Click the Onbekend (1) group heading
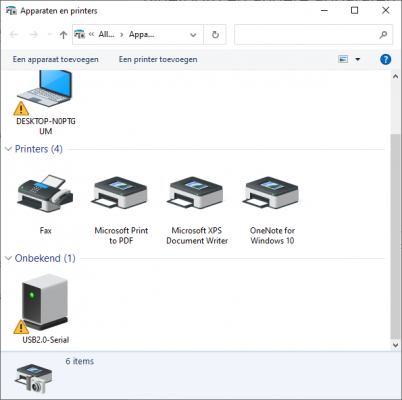 coord(45,258)
